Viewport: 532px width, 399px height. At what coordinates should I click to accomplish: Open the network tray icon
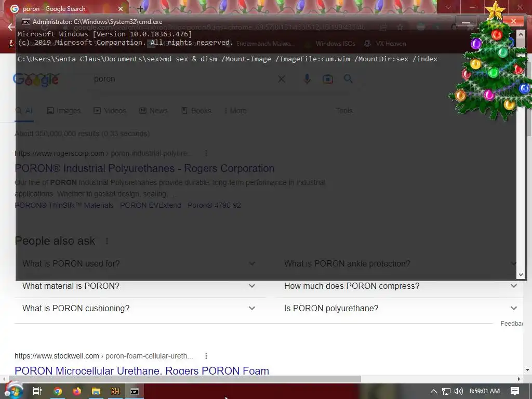click(446, 391)
